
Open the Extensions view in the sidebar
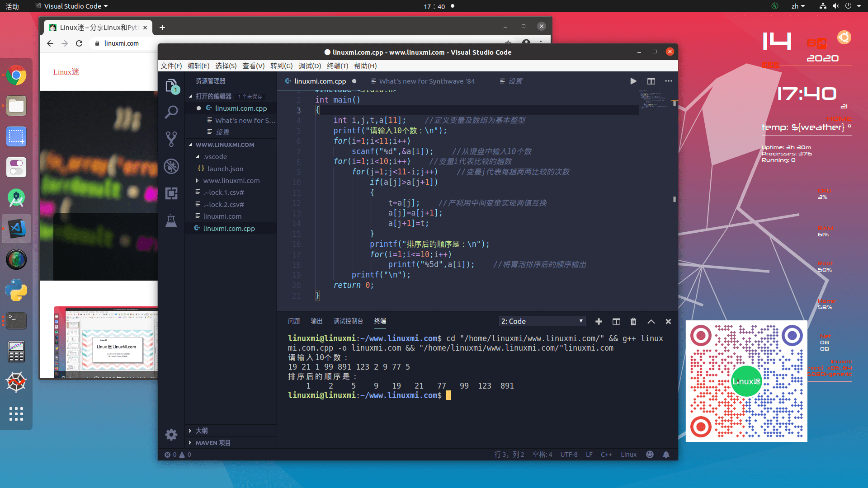pos(171,193)
